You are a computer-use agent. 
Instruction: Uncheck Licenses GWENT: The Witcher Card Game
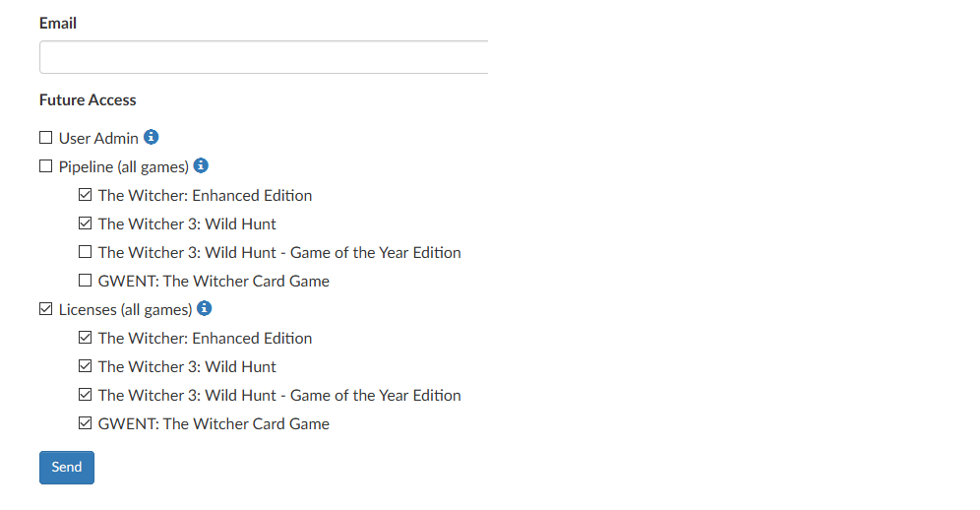coord(85,423)
